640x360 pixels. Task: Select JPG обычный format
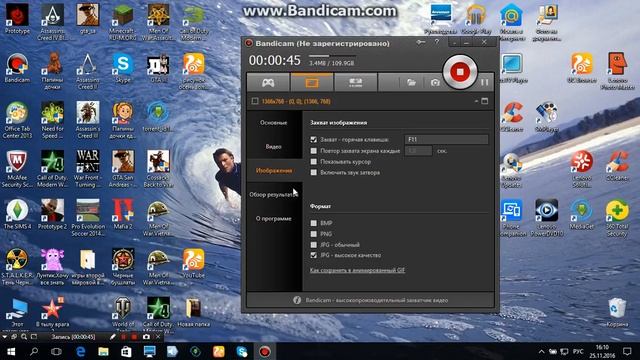coord(313,245)
